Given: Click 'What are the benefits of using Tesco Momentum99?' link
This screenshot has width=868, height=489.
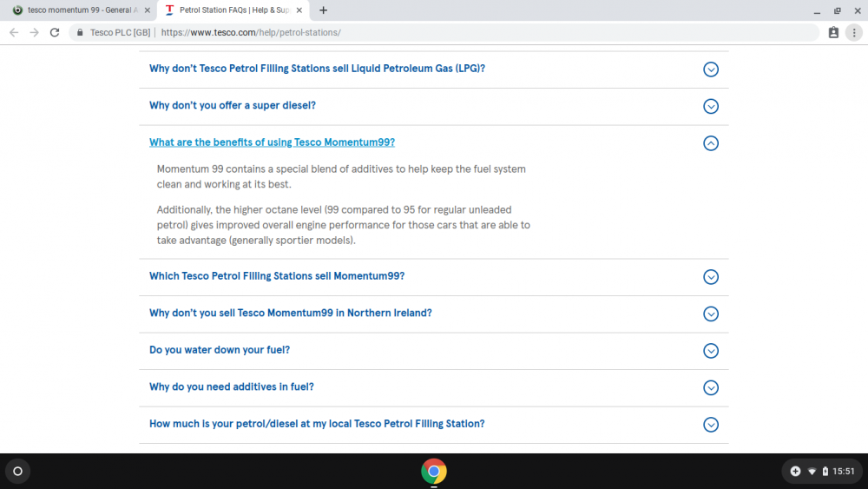Looking at the screenshot, I should click(272, 142).
